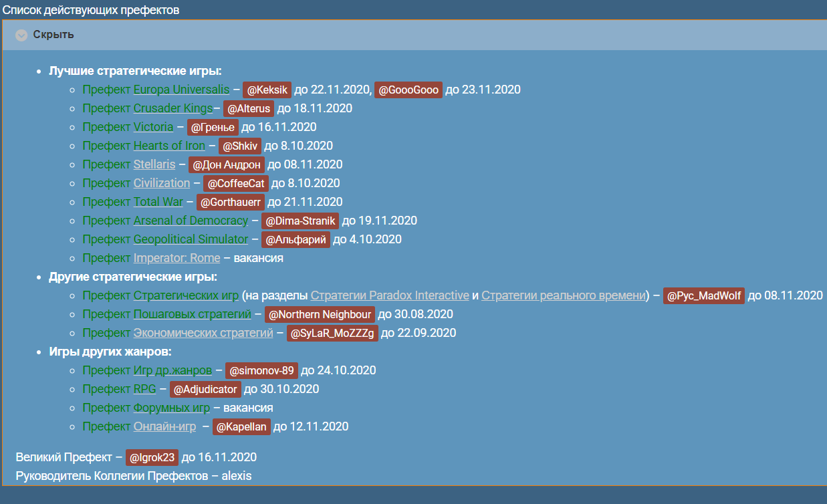This screenshot has width=827, height=504.
Task: Open the Hearts of Iron link
Action: [169, 146]
